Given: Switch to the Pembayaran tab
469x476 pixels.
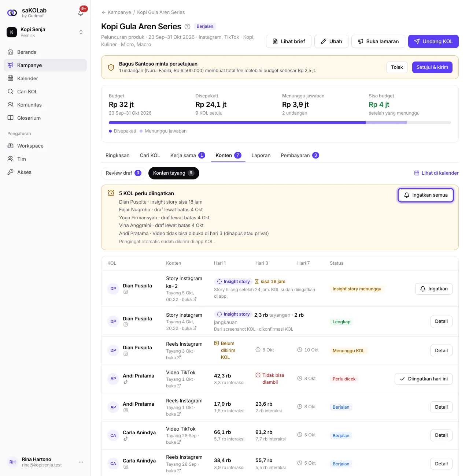Looking at the screenshot, I should pyautogui.click(x=300, y=155).
